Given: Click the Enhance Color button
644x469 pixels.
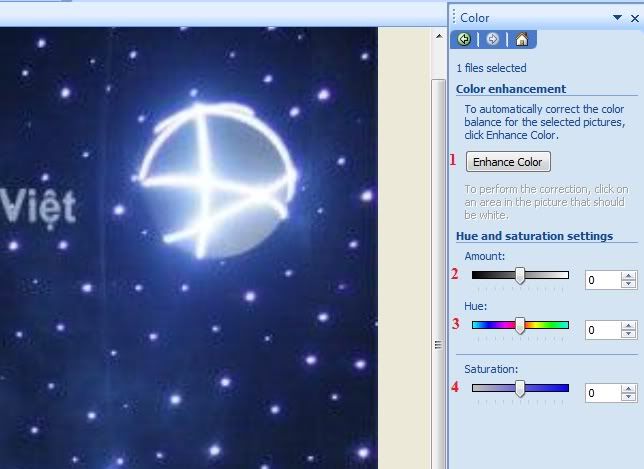Looking at the screenshot, I should click(x=508, y=162).
